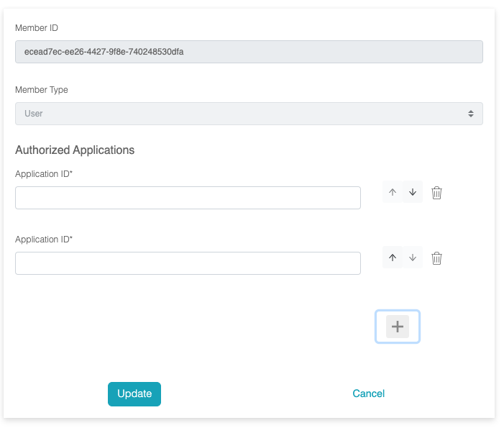Delete the first Application ID entry
Viewport: 504px width, 428px height.
(436, 193)
